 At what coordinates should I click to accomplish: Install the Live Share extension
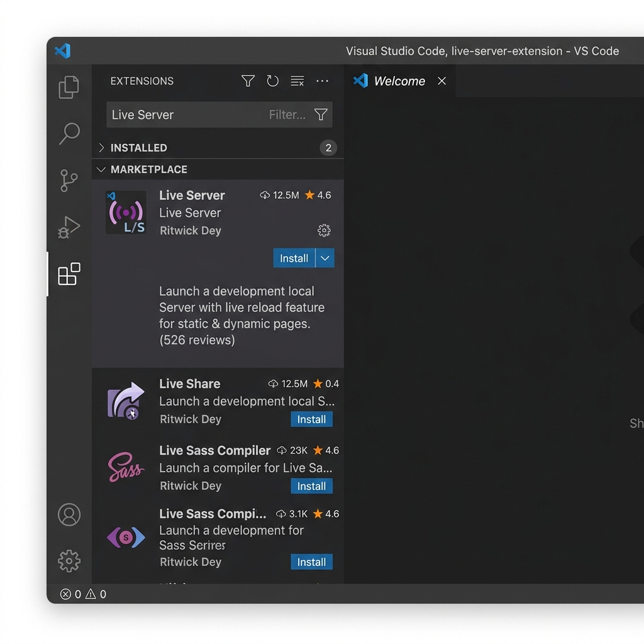click(x=311, y=419)
